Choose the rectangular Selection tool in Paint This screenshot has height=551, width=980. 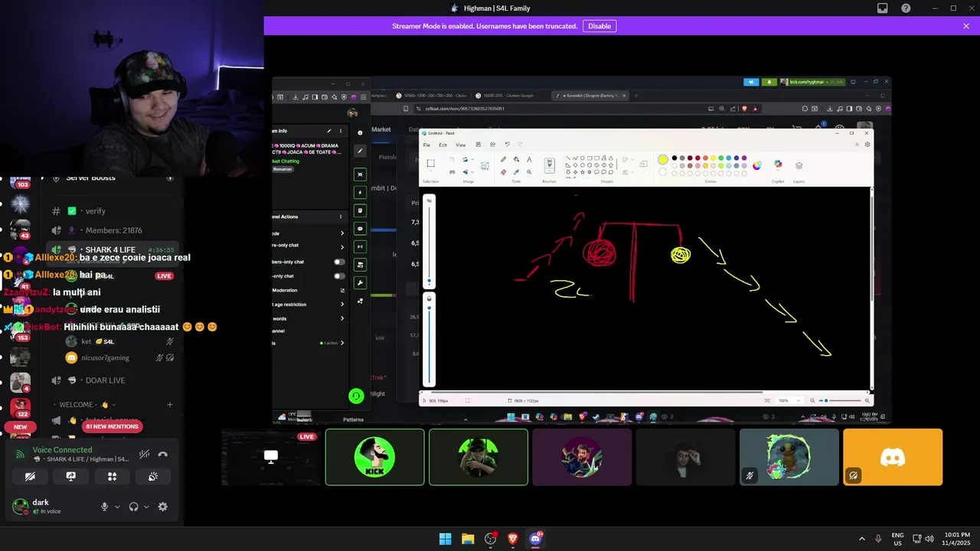(x=430, y=163)
